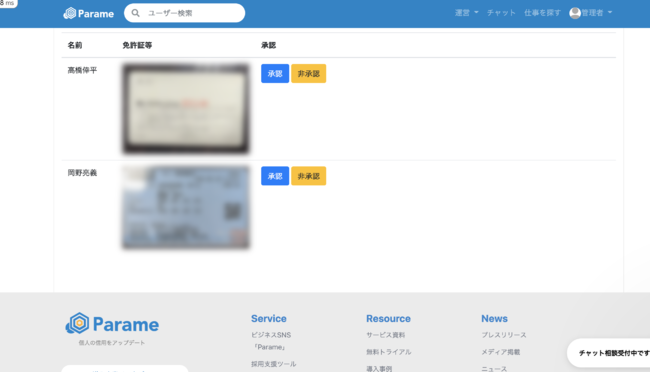650x373 pixels.
Task: Open the 管理者 account dropdown
Action: (x=591, y=13)
